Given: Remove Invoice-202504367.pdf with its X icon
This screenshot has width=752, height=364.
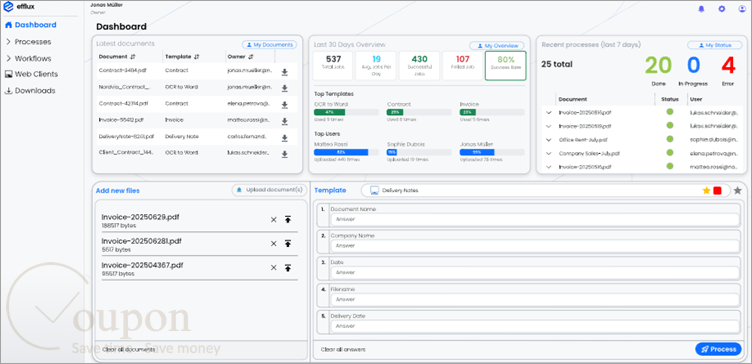Looking at the screenshot, I should (273, 268).
